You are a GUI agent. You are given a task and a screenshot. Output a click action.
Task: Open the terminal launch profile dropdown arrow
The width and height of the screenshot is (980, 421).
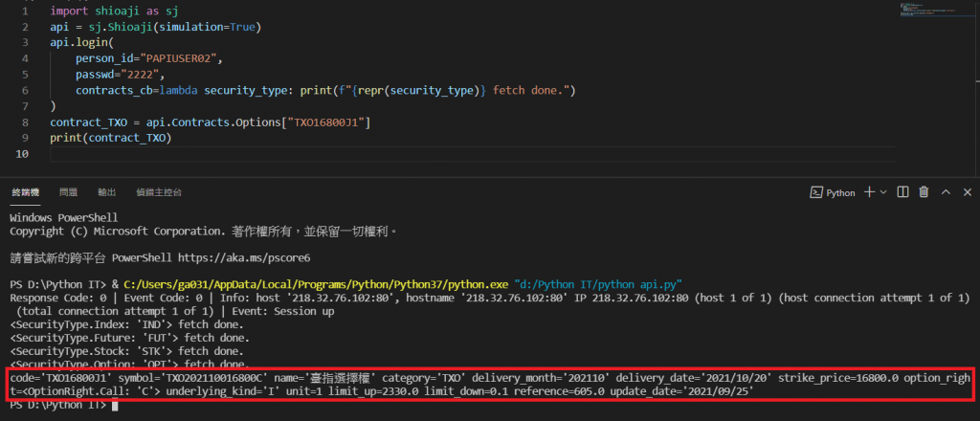point(883,192)
